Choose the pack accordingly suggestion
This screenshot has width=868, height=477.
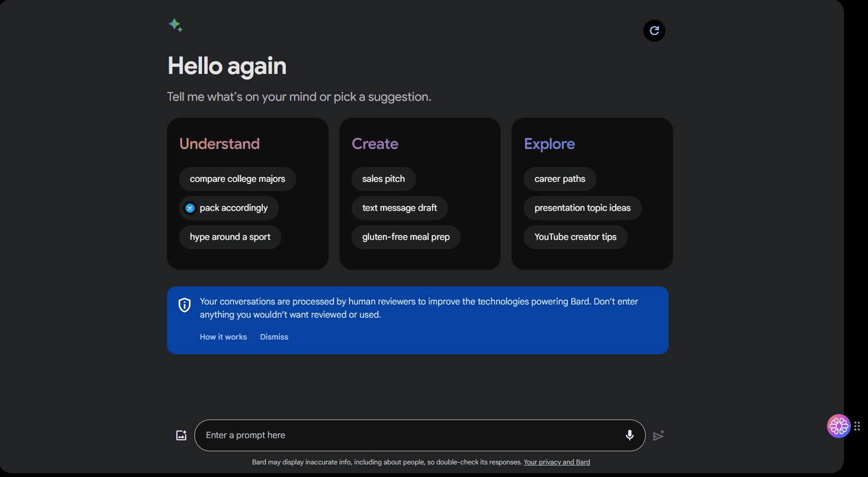pos(229,208)
